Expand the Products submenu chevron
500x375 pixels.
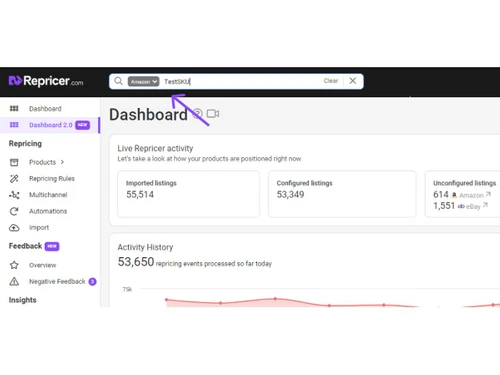62,162
